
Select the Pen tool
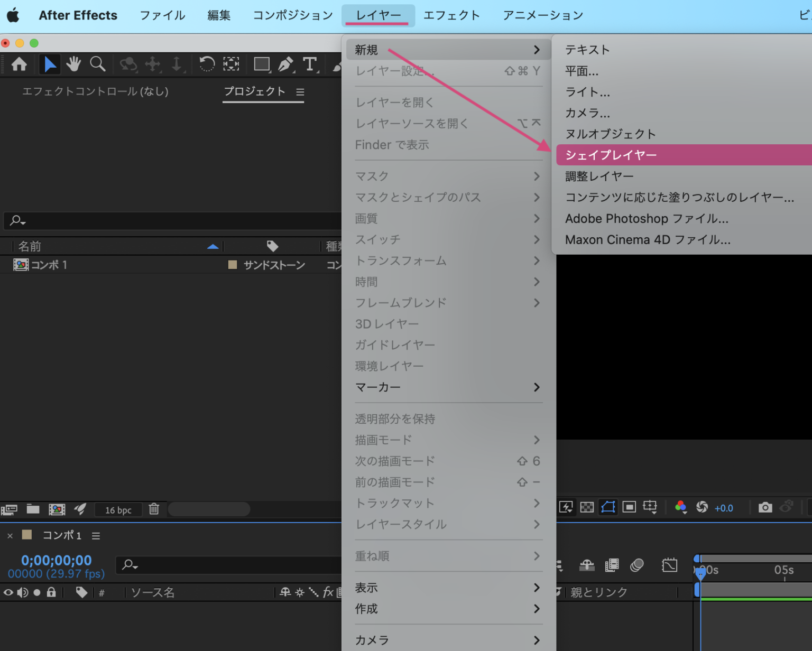click(x=286, y=64)
